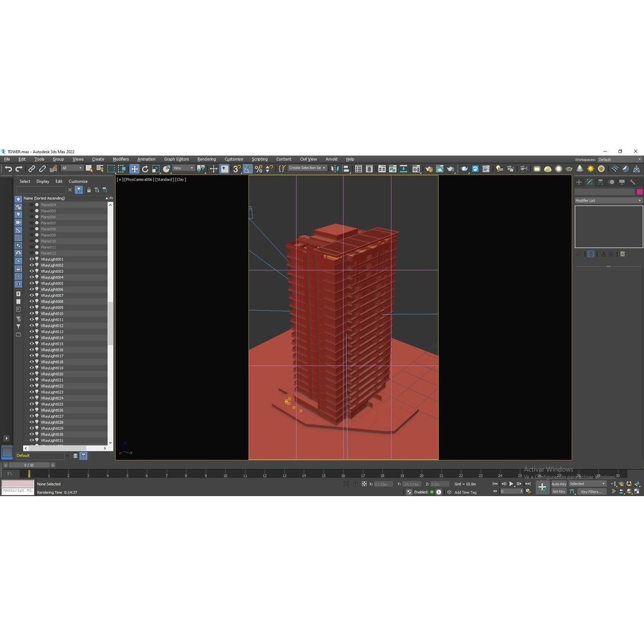Image resolution: width=644 pixels, height=644 pixels.
Task: Click the Auto Key button
Action: [559, 484]
